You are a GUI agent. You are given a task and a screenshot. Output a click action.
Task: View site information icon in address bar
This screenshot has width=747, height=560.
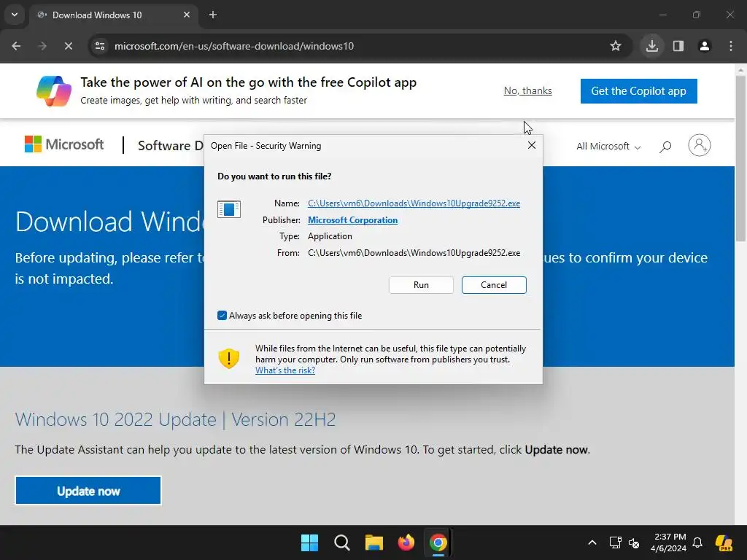100,46
